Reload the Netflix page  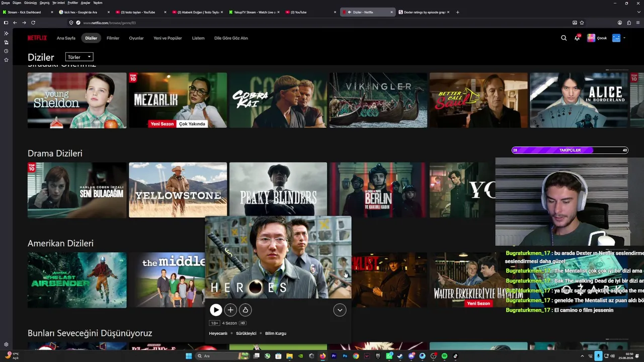point(33,23)
